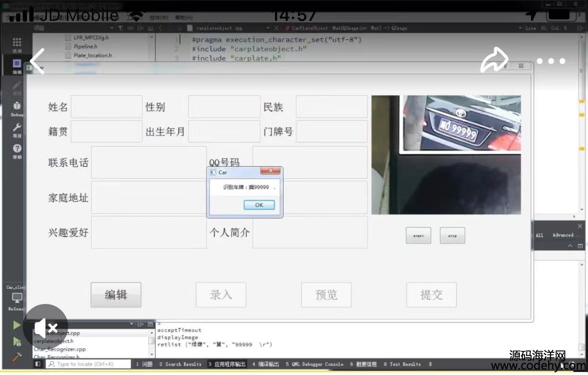Switch to the 2 Search Results tab
The height and width of the screenshot is (375, 588).
(x=180, y=364)
